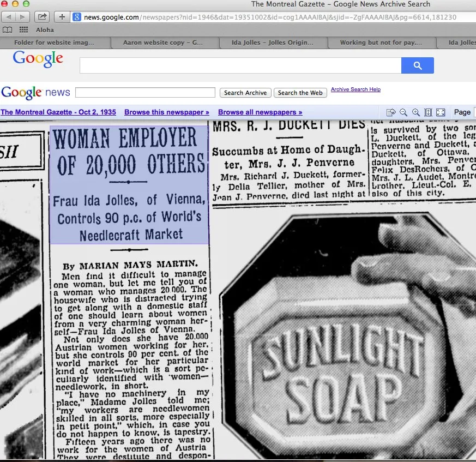Click the link-to-article icon in the viewer toolbar
The width and height of the screenshot is (476, 462).
tap(391, 112)
